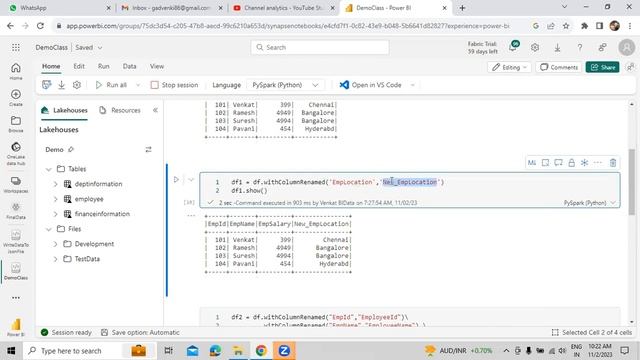640x360 pixels.
Task: Open Windows Start menu
Action: point(11,350)
